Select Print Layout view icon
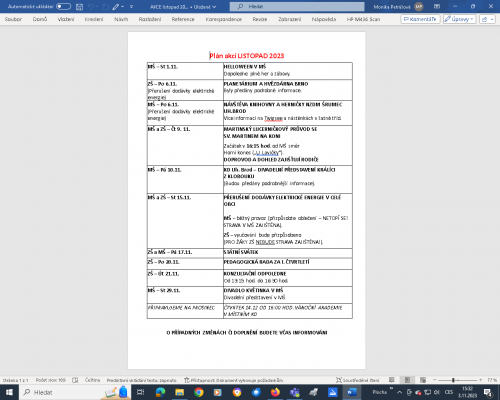 coord(407,380)
